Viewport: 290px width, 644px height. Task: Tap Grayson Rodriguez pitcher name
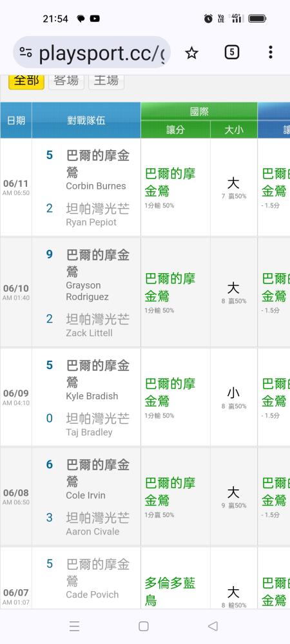click(x=87, y=291)
